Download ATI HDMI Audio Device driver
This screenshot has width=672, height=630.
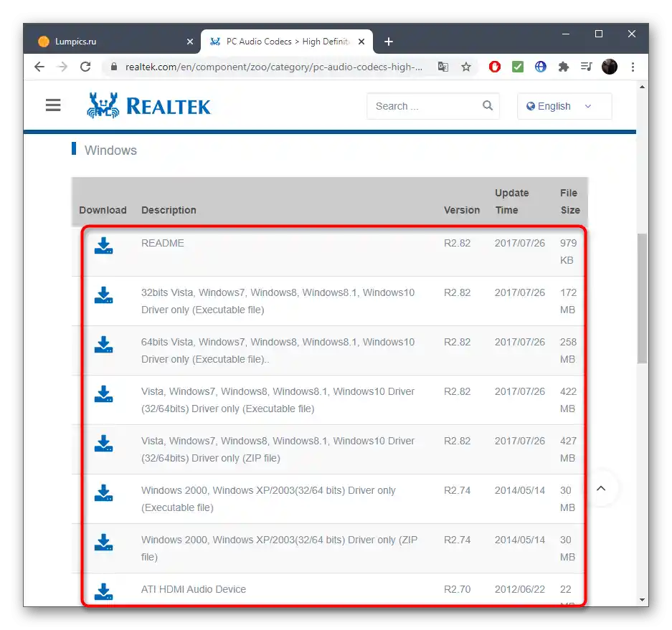coord(103,592)
